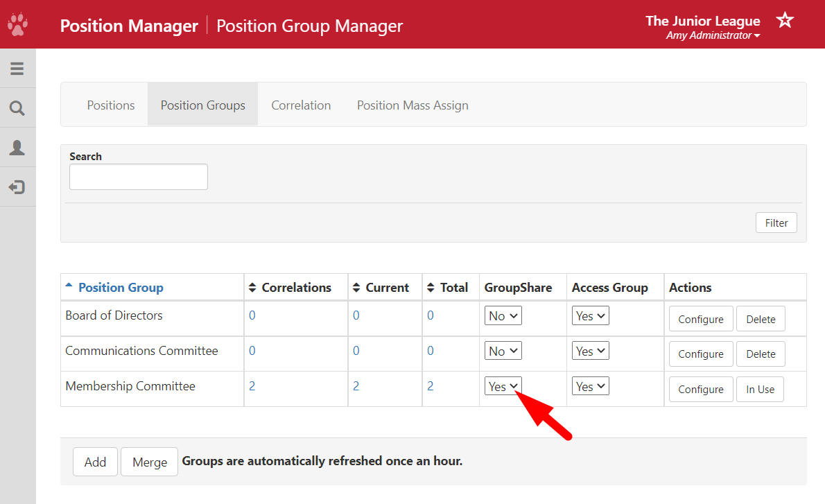Screen dimensions: 825x504
Task: Click the paw print logo icon
Action: 18,24
